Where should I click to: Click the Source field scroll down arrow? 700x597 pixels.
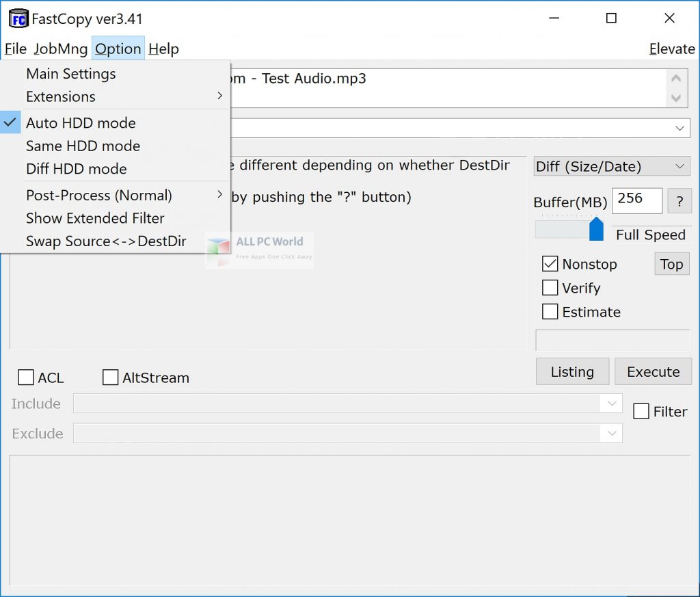676,98
